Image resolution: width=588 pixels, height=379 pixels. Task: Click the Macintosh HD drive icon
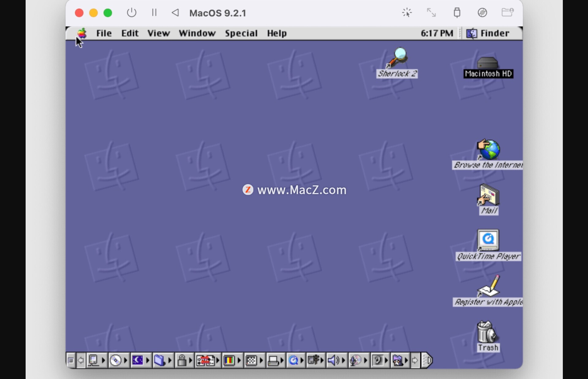coord(488,63)
